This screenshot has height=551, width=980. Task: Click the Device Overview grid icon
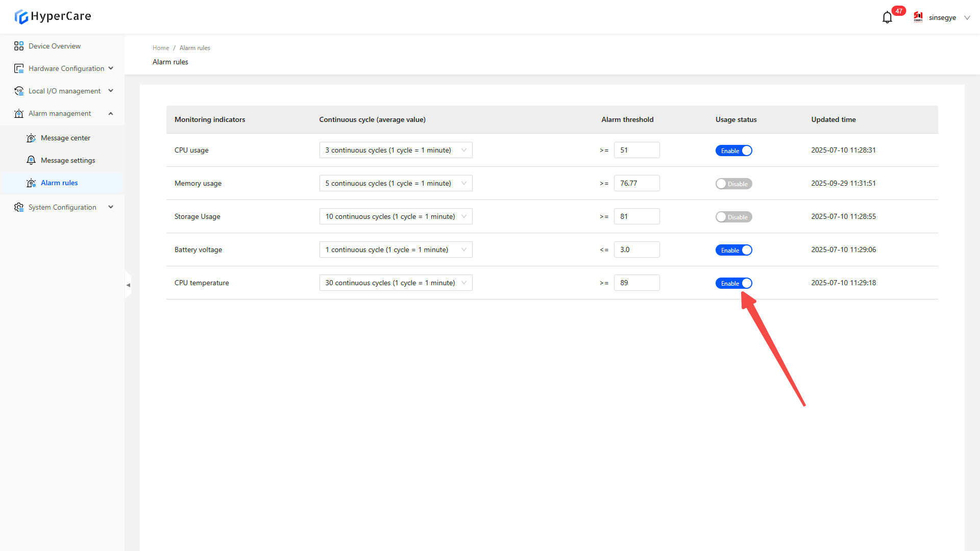point(19,46)
